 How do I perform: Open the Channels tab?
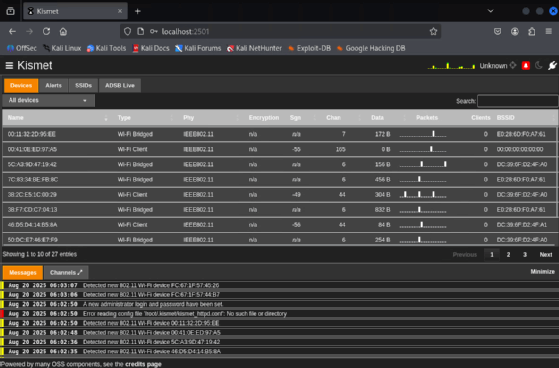pyautogui.click(x=66, y=272)
